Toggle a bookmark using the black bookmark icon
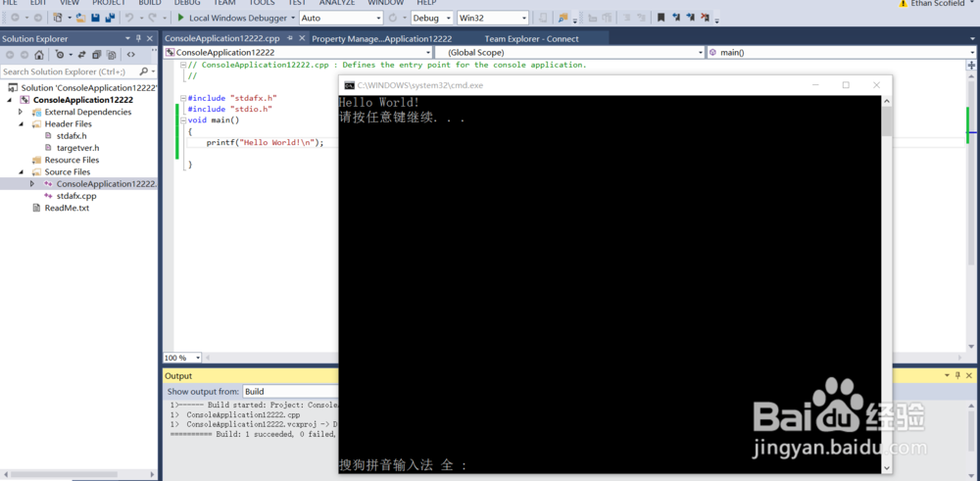 click(x=661, y=18)
